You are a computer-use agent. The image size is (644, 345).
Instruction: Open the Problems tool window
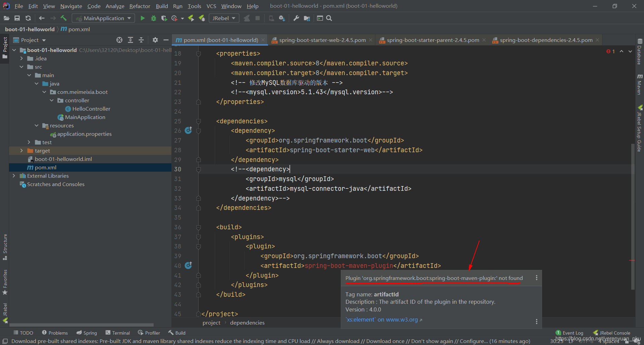[x=55, y=333]
